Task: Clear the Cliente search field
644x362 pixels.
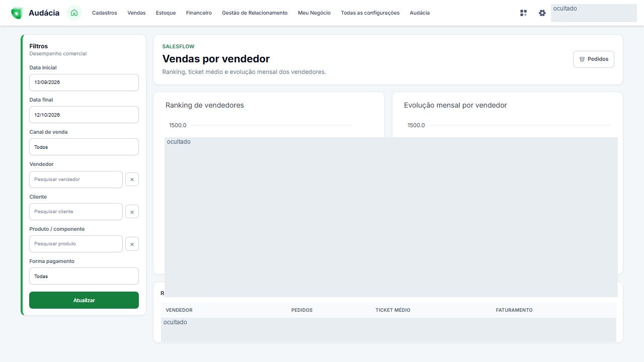Action: tap(132, 212)
